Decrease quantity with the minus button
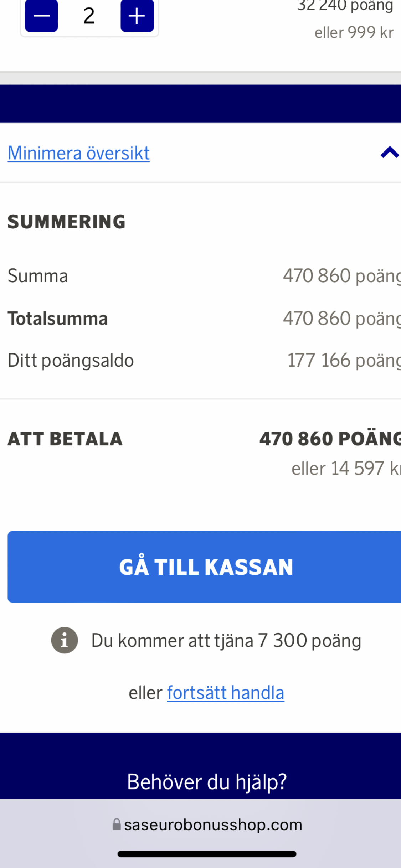401x868 pixels. click(x=41, y=16)
